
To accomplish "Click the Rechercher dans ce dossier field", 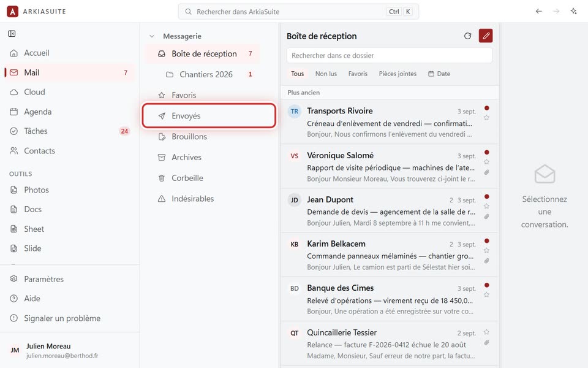I will 390,56.
